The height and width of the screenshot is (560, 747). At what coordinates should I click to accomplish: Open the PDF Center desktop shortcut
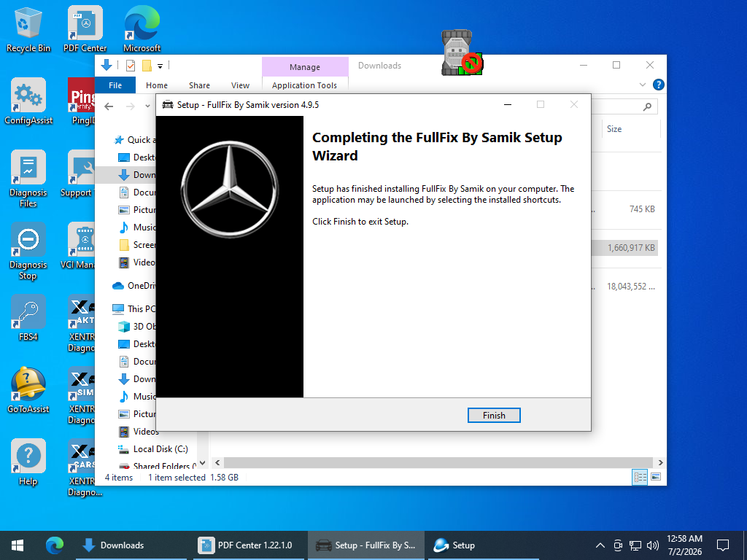pos(85,29)
